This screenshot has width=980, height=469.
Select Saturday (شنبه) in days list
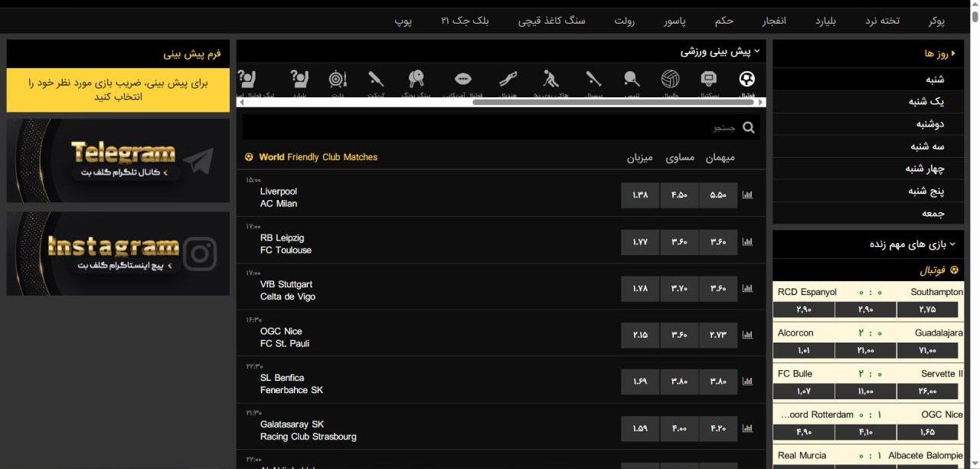point(868,79)
